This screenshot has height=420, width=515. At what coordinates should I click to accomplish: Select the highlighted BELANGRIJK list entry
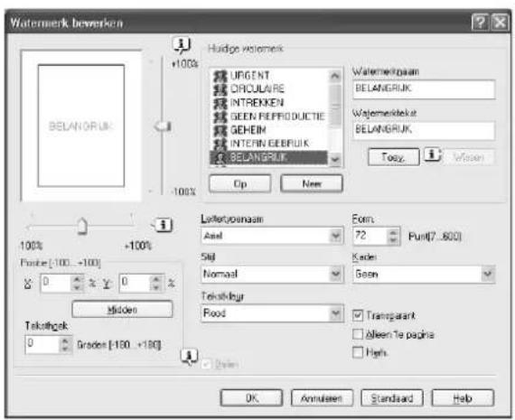(268, 157)
